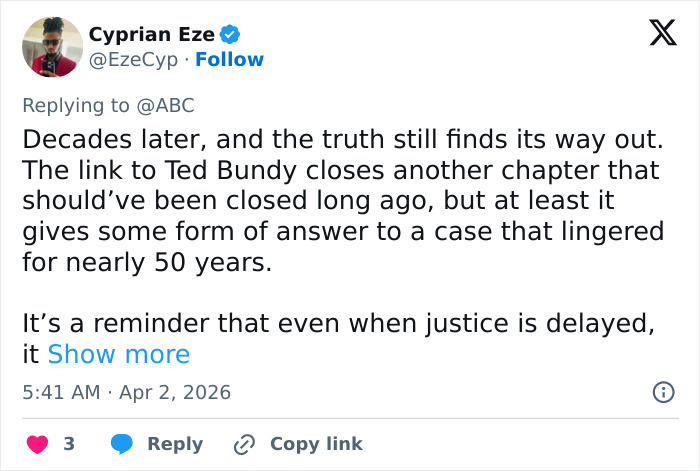Viewport: 700px width, 471px height.
Task: Click the X logo
Action: 655,34
